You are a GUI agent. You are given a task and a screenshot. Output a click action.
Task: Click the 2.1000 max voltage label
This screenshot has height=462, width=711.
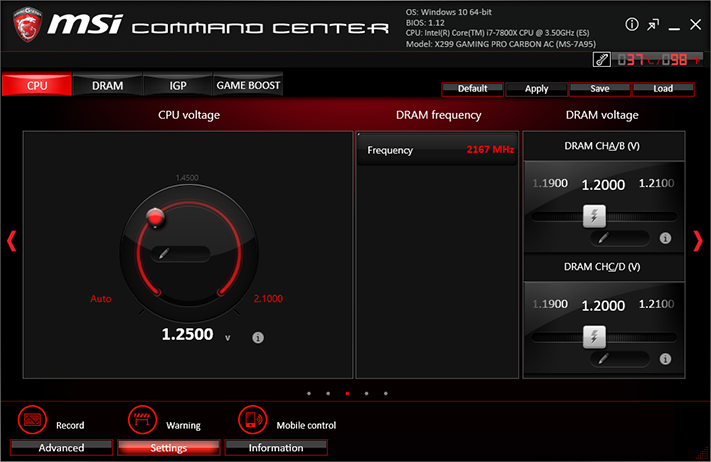point(268,299)
